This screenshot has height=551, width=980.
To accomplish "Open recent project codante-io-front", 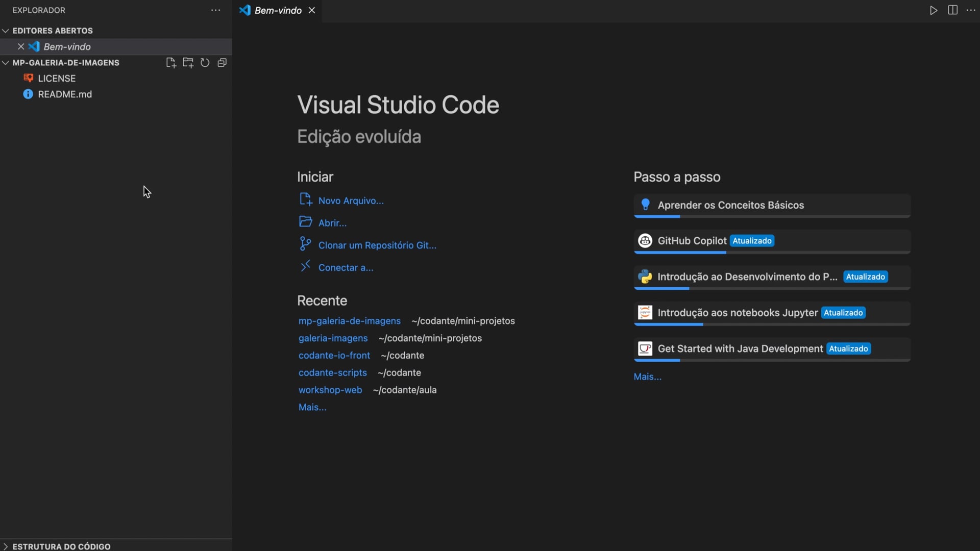I will pyautogui.click(x=334, y=356).
